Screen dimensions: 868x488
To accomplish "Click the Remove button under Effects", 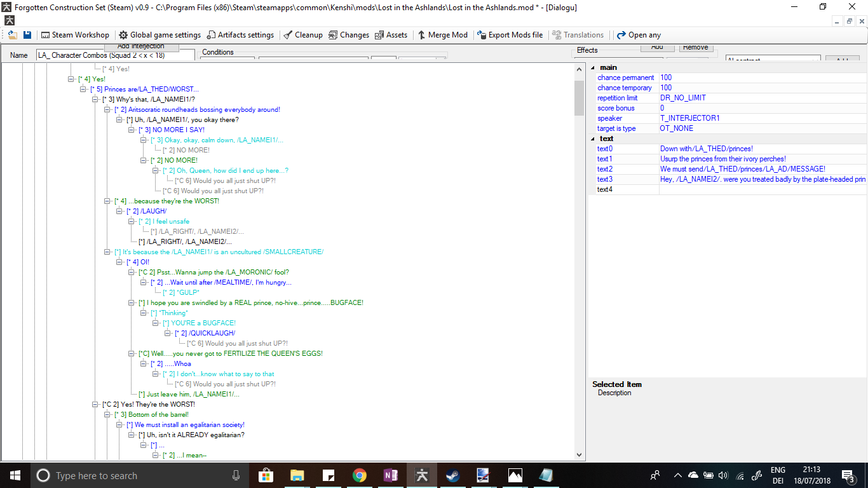I will pyautogui.click(x=696, y=48).
